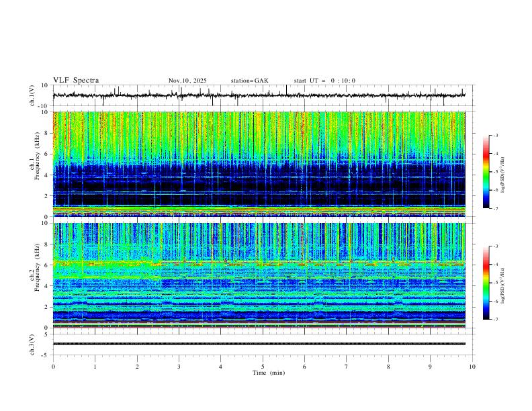Click the '5' tick on ch.3(V) axis
The height and width of the screenshot is (411, 532).
pyautogui.click(x=47, y=334)
